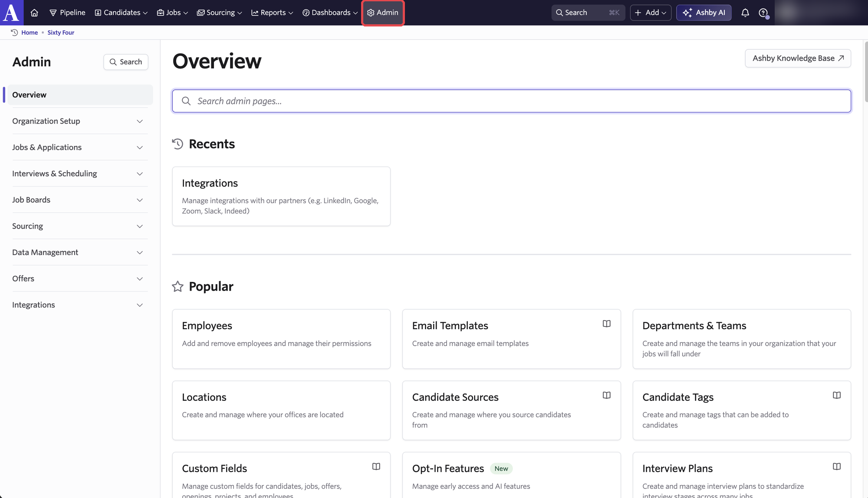Click the Email Templates book icon

coord(607,324)
